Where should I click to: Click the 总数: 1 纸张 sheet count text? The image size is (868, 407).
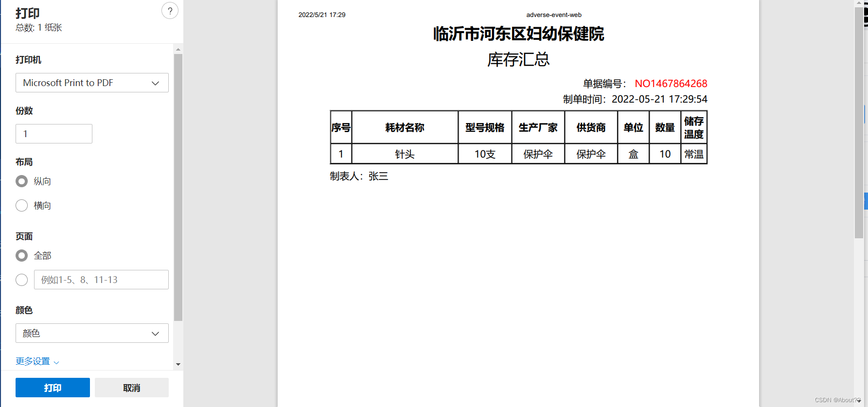[39, 28]
